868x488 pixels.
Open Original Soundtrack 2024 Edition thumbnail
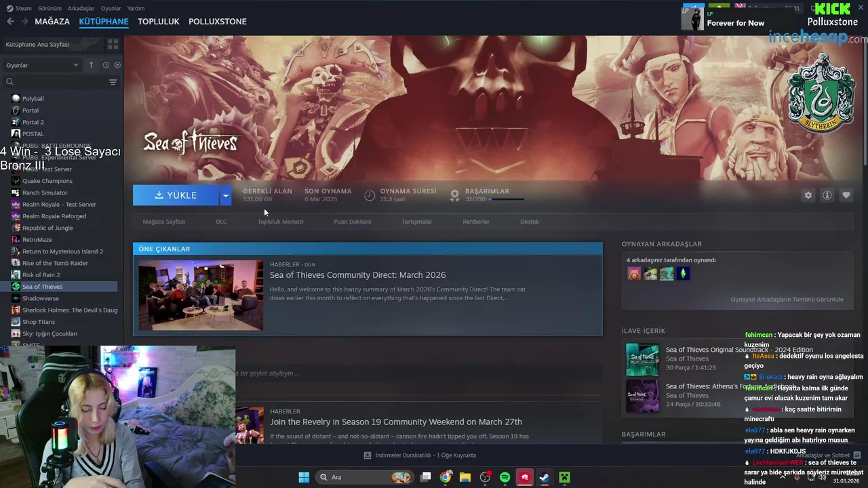pos(642,359)
